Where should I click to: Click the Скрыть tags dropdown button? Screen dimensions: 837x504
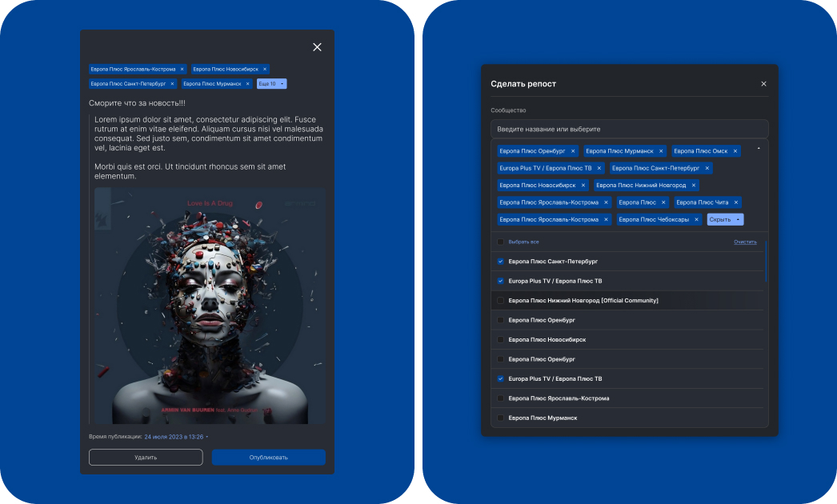(x=725, y=219)
